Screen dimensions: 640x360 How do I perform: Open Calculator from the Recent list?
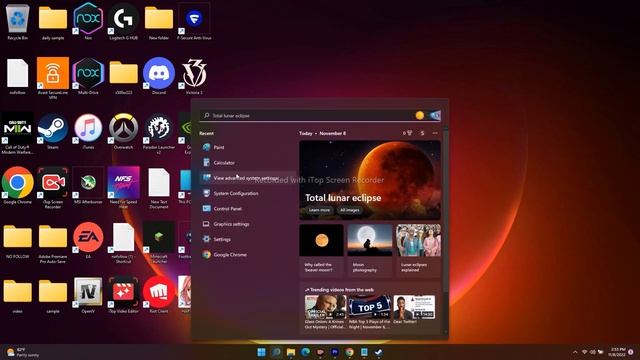tap(247, 162)
